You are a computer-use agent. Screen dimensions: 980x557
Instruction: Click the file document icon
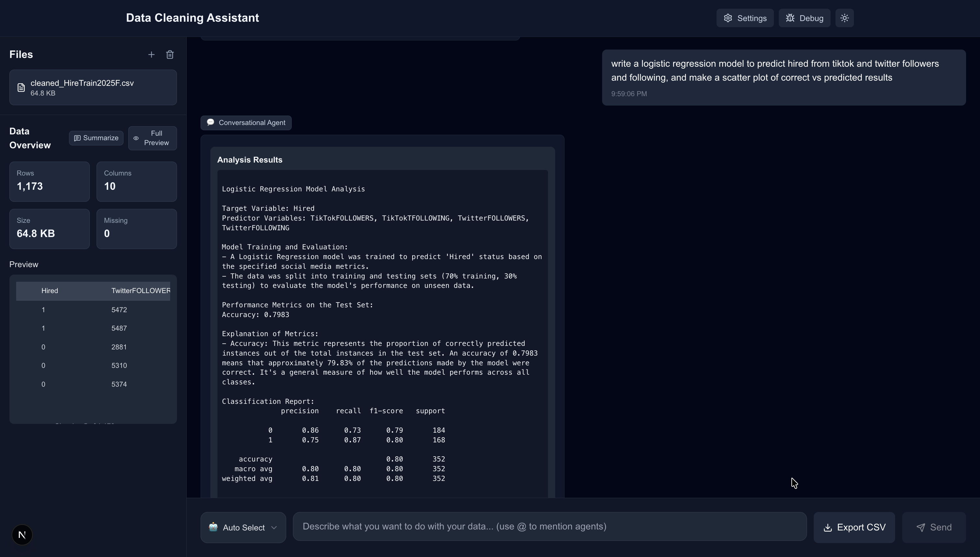point(21,88)
